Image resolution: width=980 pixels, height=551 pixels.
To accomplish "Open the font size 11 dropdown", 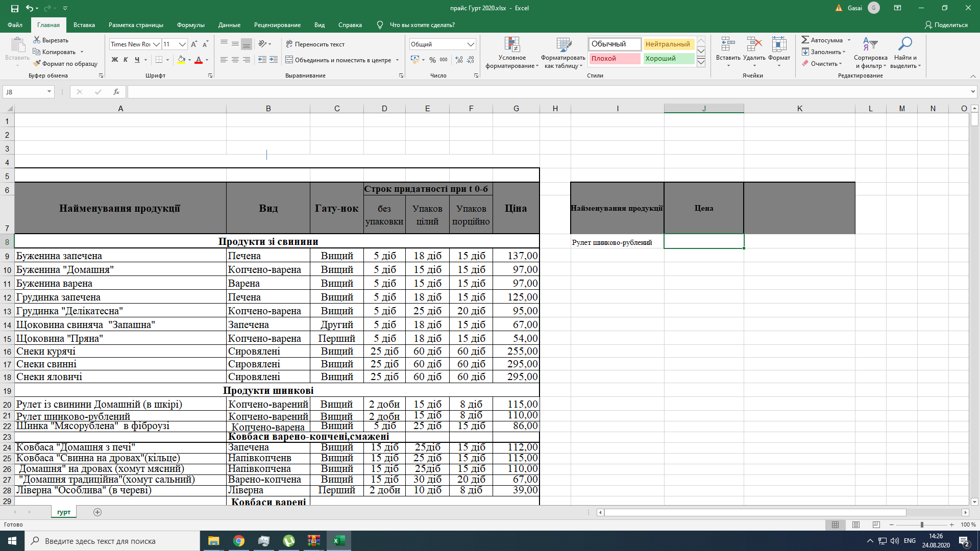I will point(182,44).
